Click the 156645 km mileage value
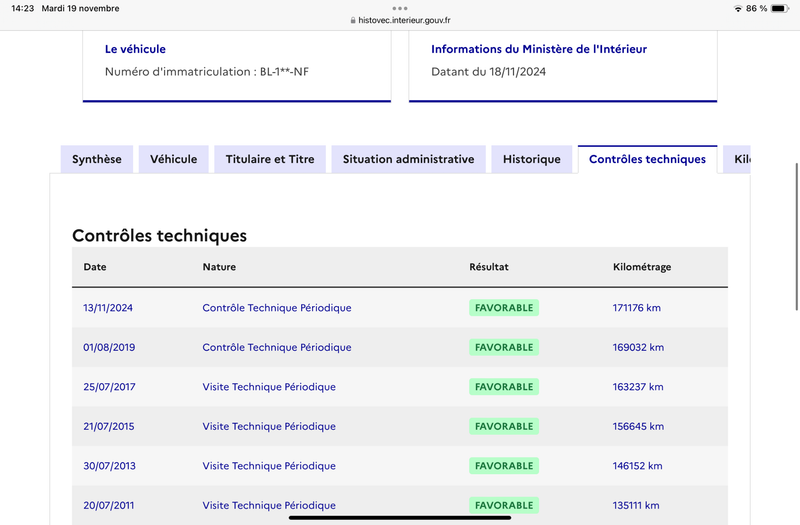 [638, 427]
